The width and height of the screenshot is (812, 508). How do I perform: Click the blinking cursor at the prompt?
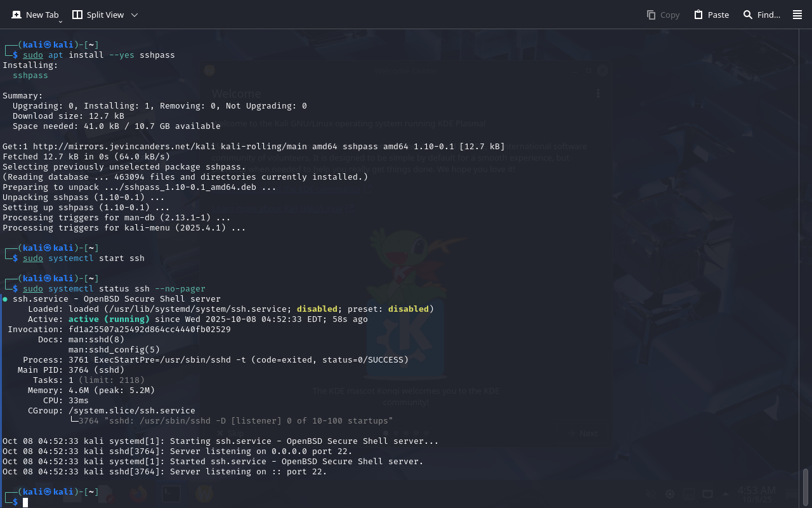point(26,502)
